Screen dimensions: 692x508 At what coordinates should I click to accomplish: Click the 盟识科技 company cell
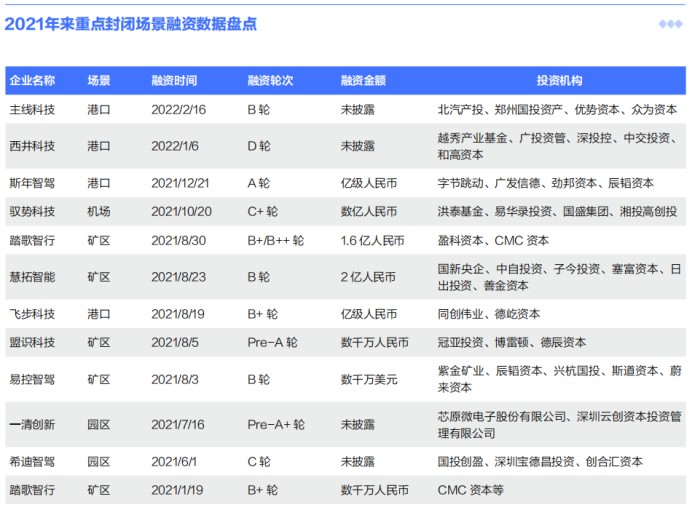point(32,342)
